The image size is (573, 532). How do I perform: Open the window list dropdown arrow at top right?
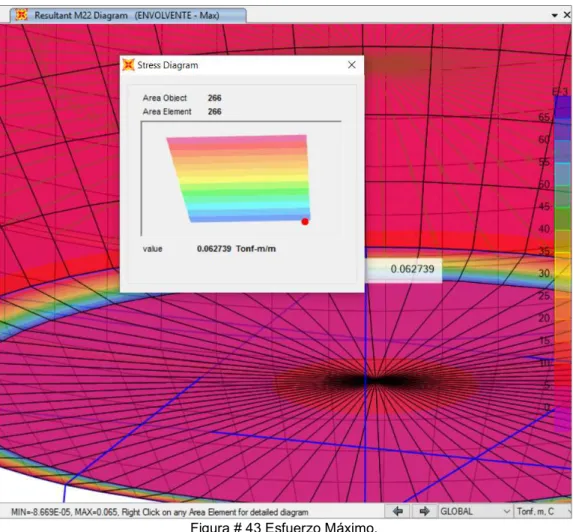554,15
